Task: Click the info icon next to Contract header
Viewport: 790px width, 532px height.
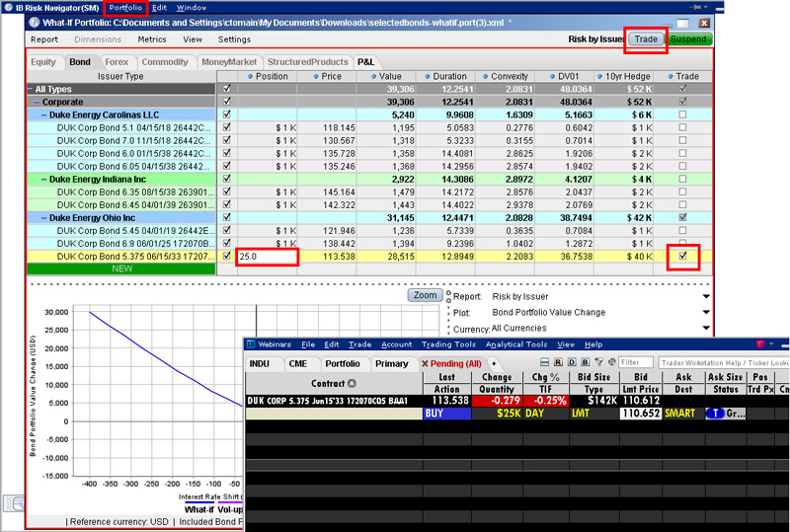Action: coord(353,383)
